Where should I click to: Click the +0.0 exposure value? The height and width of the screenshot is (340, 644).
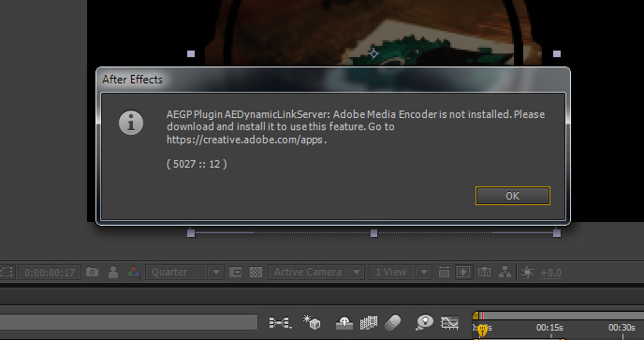click(x=550, y=273)
